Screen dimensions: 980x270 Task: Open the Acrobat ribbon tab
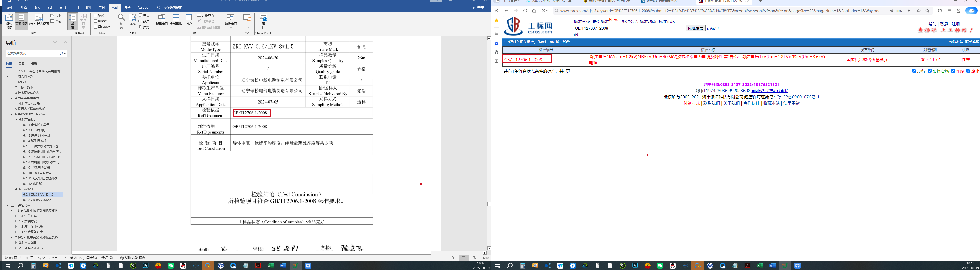pyautogui.click(x=143, y=8)
